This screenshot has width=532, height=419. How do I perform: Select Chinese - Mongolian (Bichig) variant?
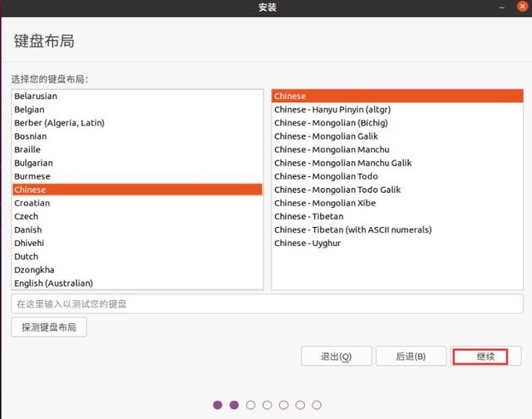pos(397,123)
